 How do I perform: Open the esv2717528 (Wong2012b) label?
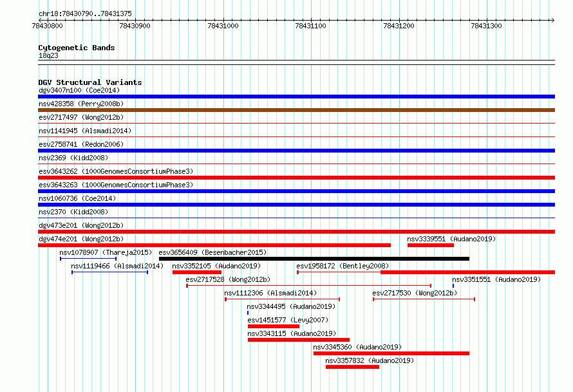(x=228, y=279)
